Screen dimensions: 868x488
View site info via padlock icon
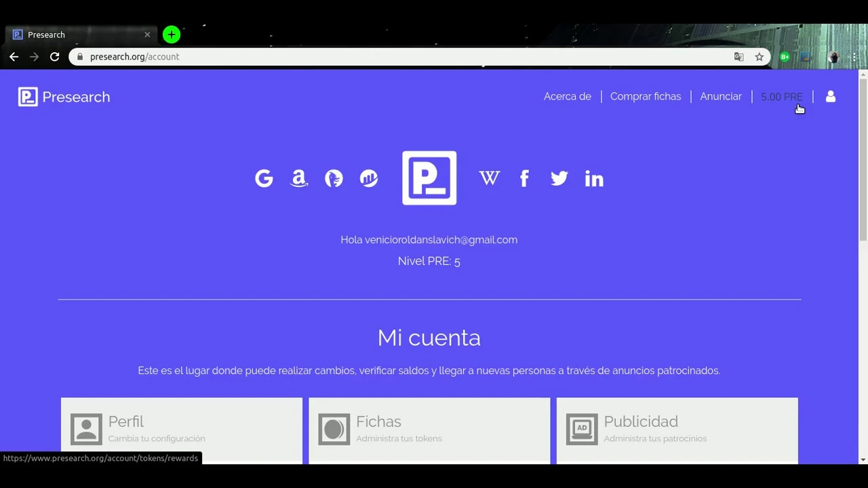[x=80, y=57]
